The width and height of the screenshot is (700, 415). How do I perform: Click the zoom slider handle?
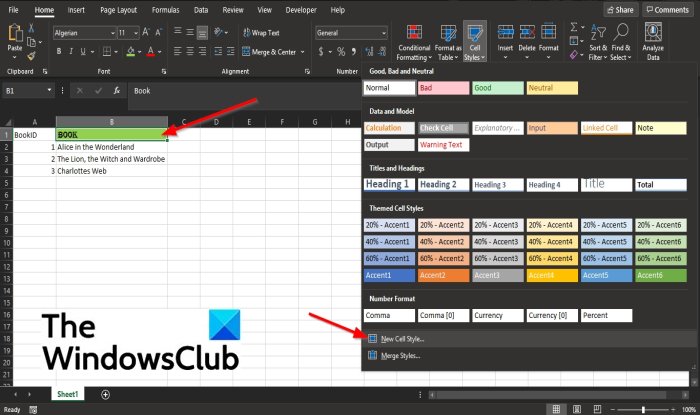click(x=643, y=409)
